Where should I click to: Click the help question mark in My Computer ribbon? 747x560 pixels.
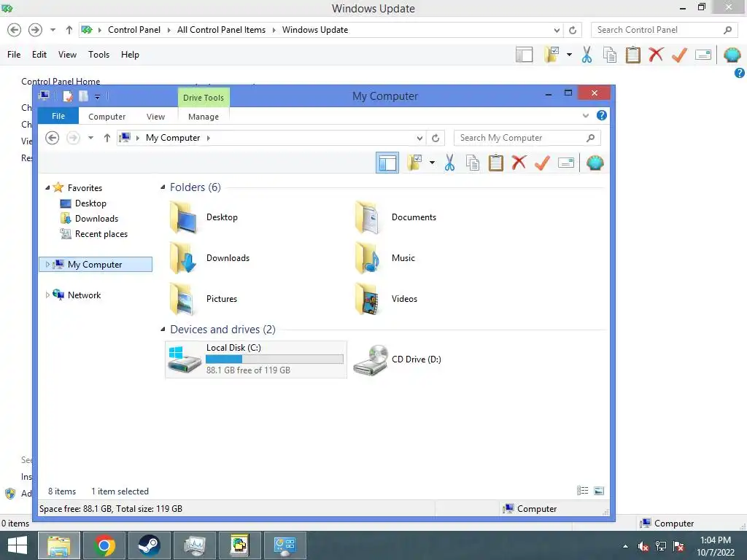pyautogui.click(x=602, y=115)
